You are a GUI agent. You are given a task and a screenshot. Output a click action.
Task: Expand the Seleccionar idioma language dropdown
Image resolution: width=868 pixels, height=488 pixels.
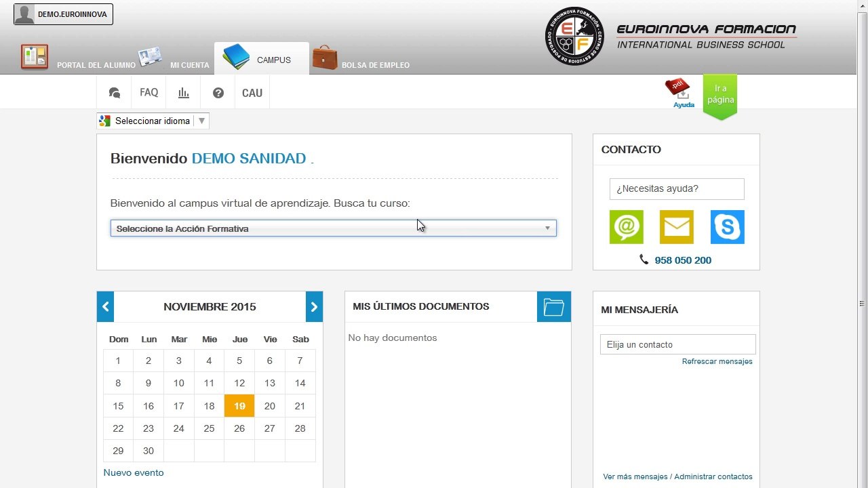click(153, 121)
